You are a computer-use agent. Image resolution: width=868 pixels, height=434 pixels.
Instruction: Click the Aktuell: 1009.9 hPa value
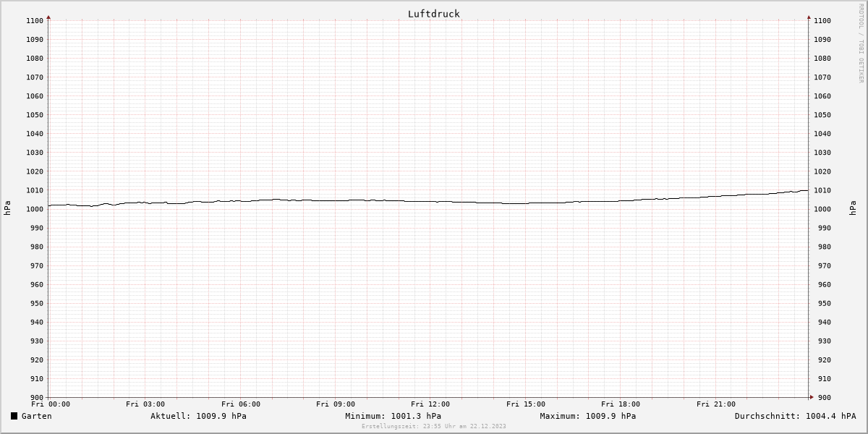198,416
